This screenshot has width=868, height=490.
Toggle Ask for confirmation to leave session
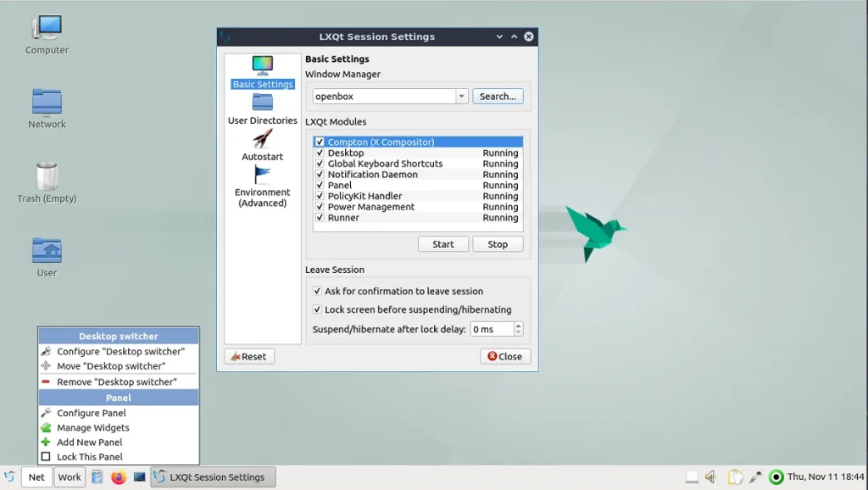(317, 292)
